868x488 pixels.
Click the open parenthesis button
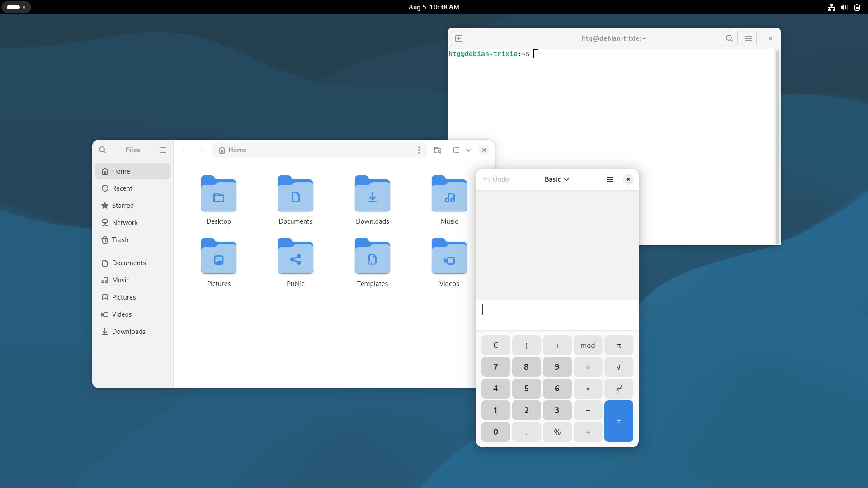pyautogui.click(x=526, y=345)
